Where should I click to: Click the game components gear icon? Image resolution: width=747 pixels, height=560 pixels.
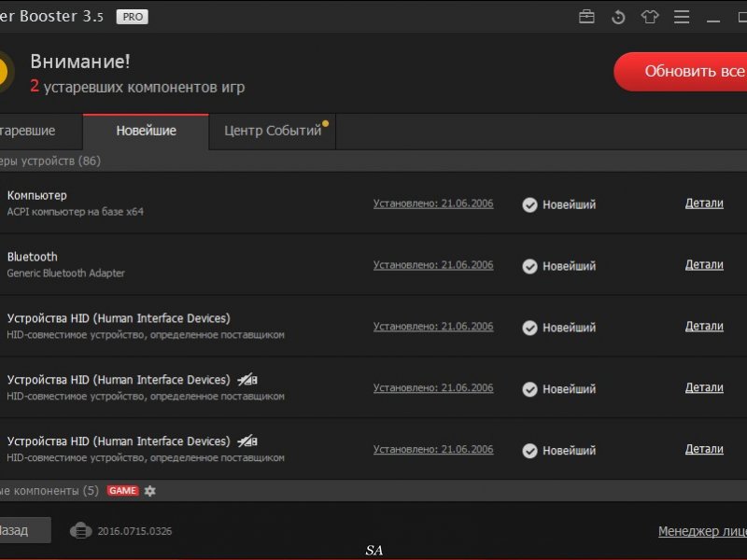150,491
